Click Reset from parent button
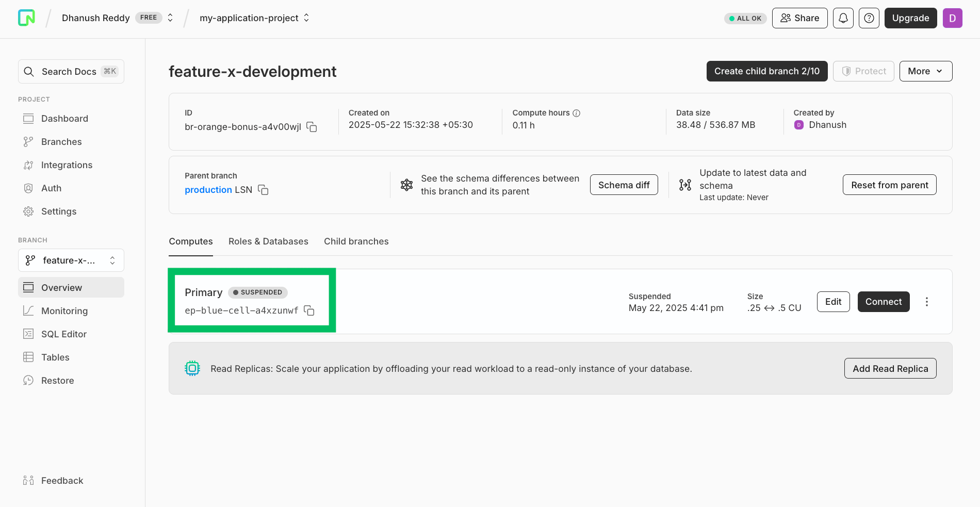Image resolution: width=980 pixels, height=507 pixels. 889,184
